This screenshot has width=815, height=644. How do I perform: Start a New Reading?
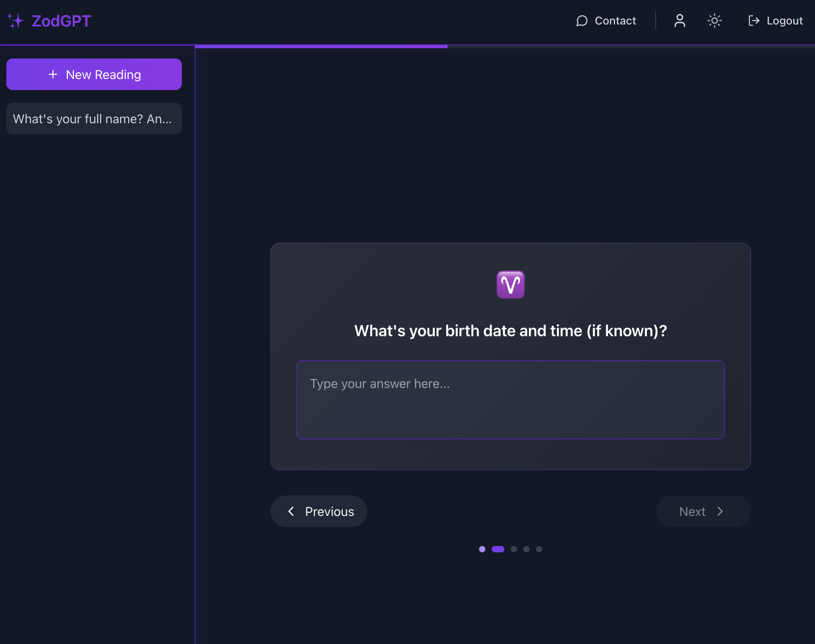pos(94,74)
